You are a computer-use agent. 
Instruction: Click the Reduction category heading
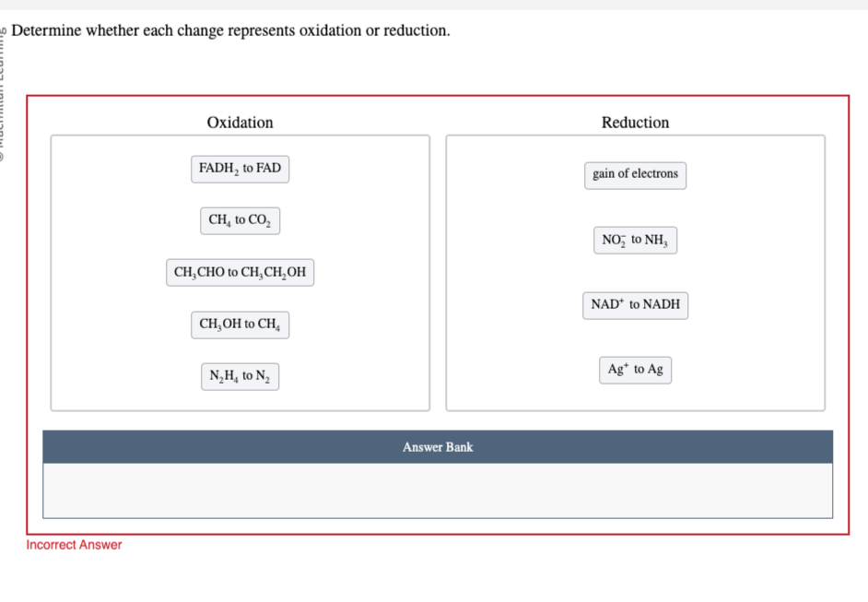(x=635, y=122)
